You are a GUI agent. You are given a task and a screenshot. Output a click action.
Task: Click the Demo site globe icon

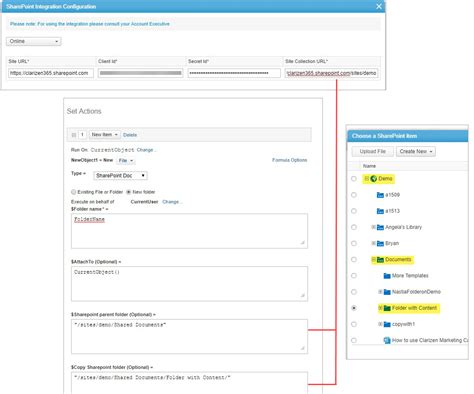[x=374, y=179]
